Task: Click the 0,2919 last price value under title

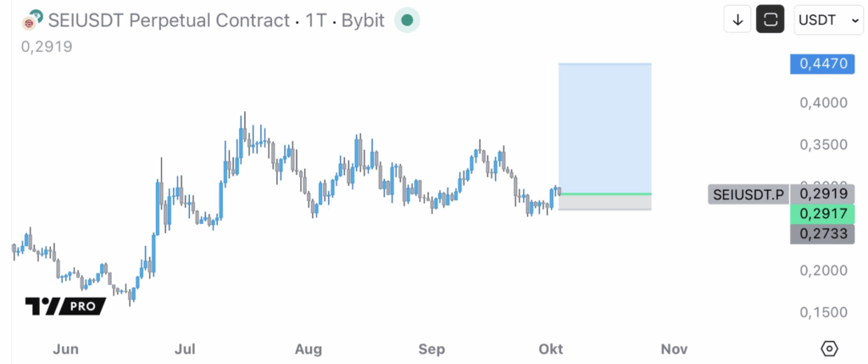Action: (x=47, y=46)
